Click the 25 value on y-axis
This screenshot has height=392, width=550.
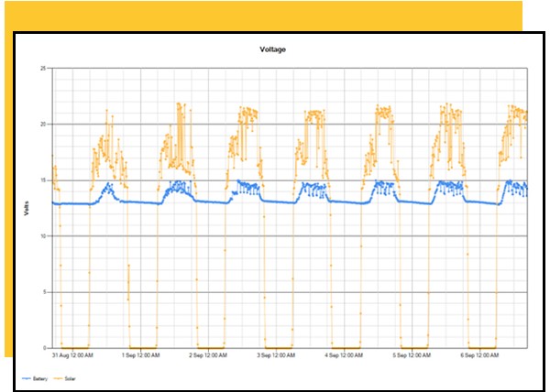[x=44, y=68]
